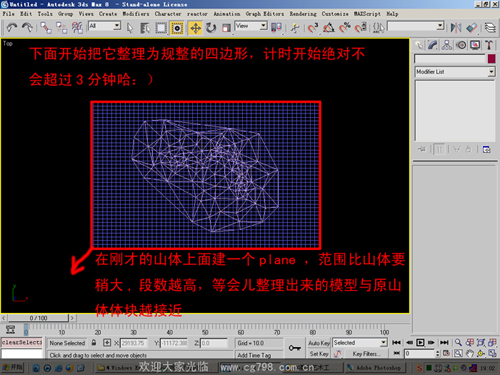Switch to the Create command panel tab
This screenshot has width=500, height=375.
(x=419, y=45)
